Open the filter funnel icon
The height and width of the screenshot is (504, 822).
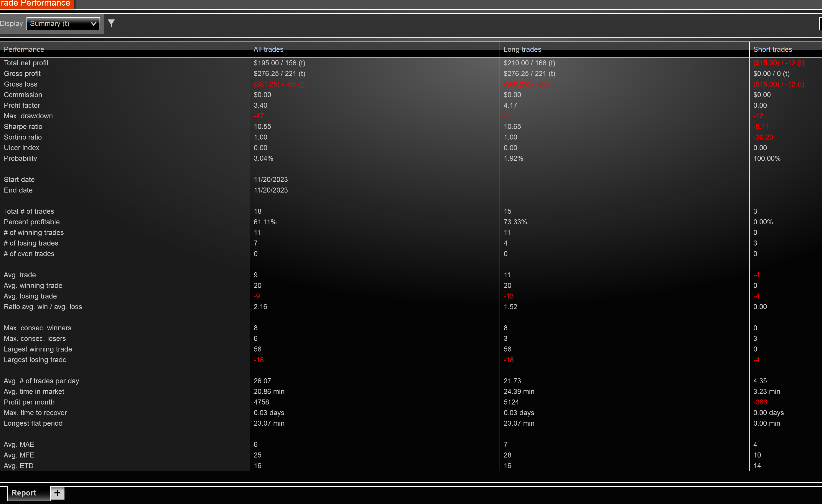(111, 23)
